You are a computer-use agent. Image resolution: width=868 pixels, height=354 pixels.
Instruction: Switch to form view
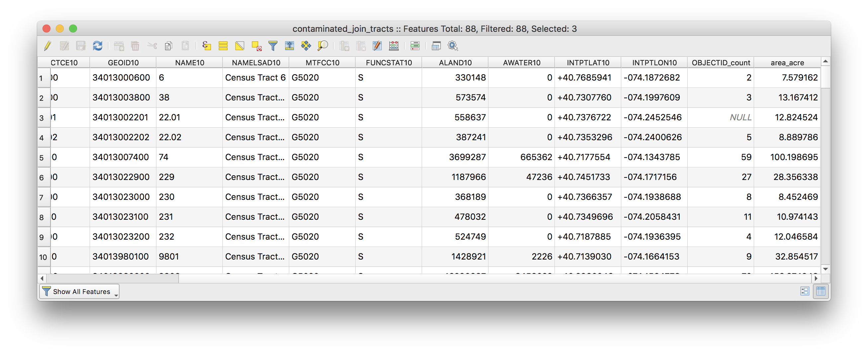point(805,291)
